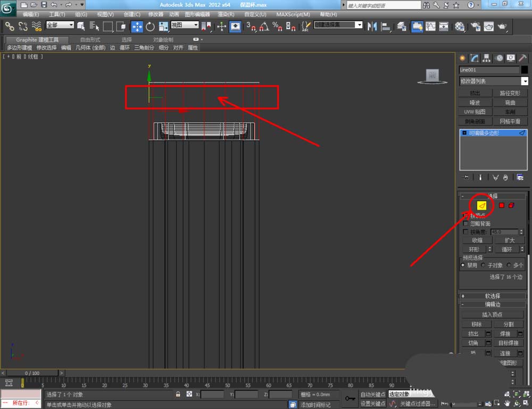
Task: Switch to the Motion command panel tab
Action: pos(499,58)
